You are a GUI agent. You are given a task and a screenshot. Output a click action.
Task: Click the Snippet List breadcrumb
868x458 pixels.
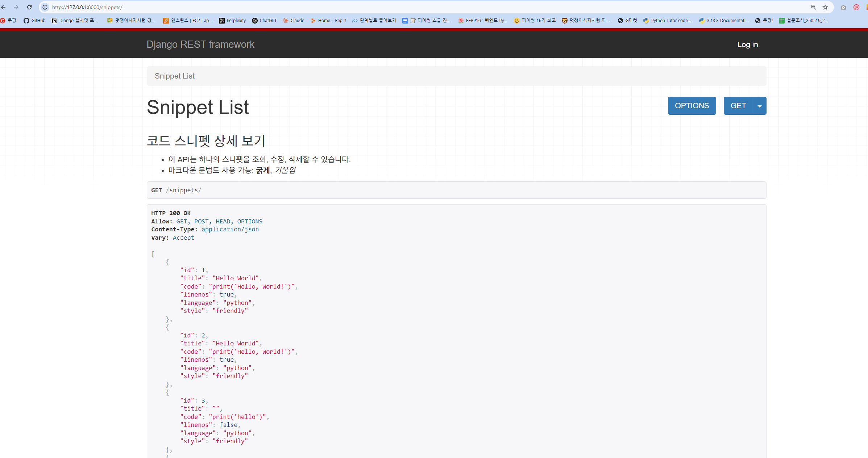175,76
